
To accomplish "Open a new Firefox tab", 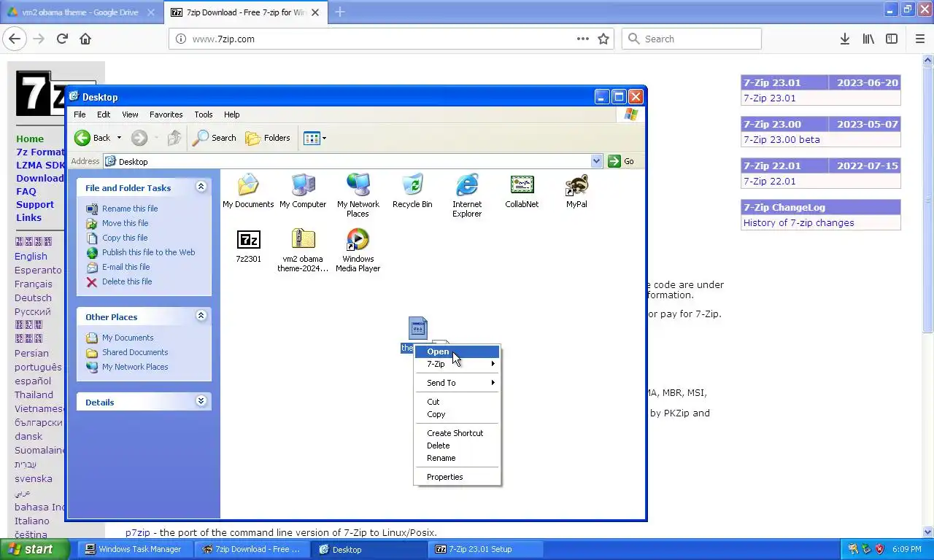I will (340, 12).
